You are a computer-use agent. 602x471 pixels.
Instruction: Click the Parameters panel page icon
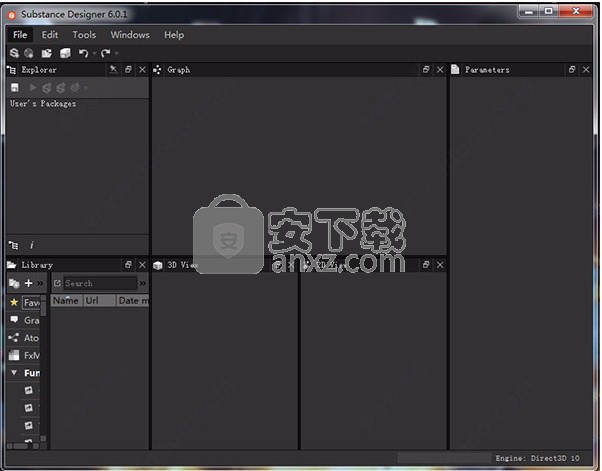(455, 69)
